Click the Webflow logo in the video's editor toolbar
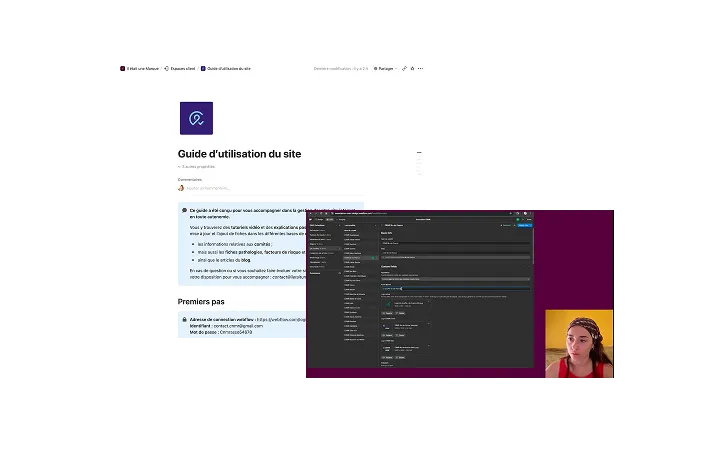The height and width of the screenshot is (450, 722). (311, 220)
